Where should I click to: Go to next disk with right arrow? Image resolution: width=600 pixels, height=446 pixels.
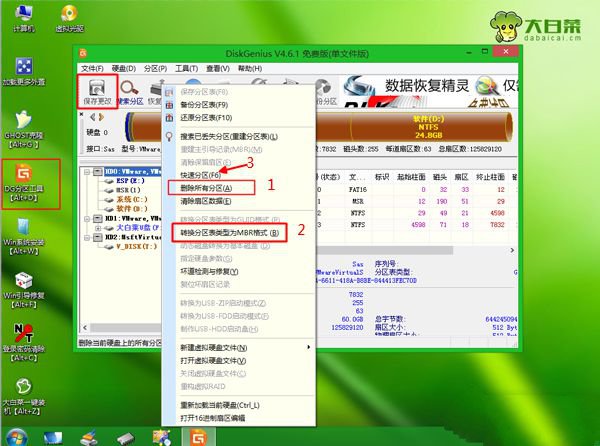pos(101,117)
